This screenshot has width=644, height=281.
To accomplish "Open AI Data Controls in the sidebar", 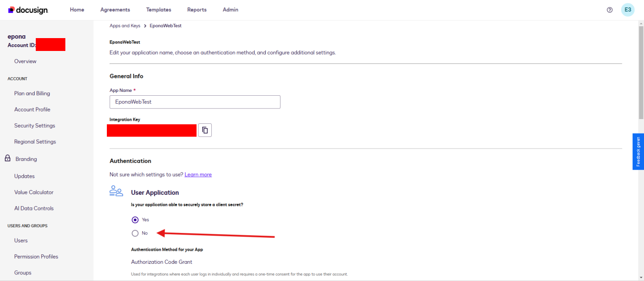I will tap(34, 209).
